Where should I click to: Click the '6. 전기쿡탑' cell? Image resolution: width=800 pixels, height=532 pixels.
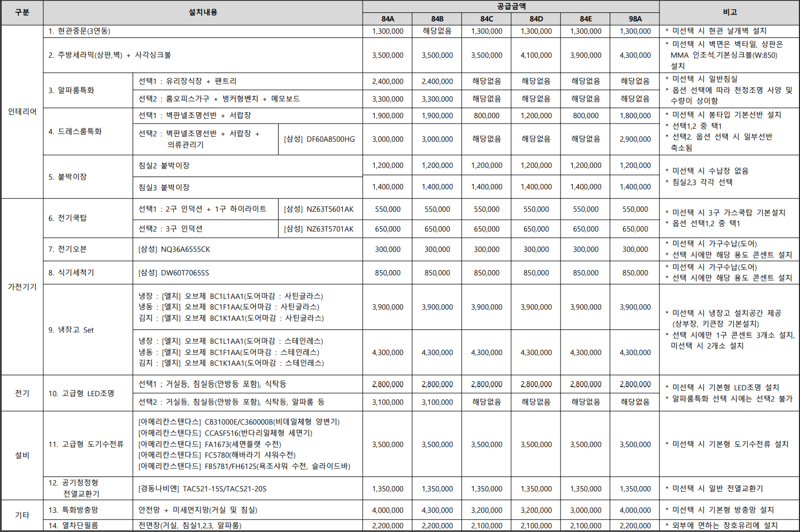coord(88,218)
